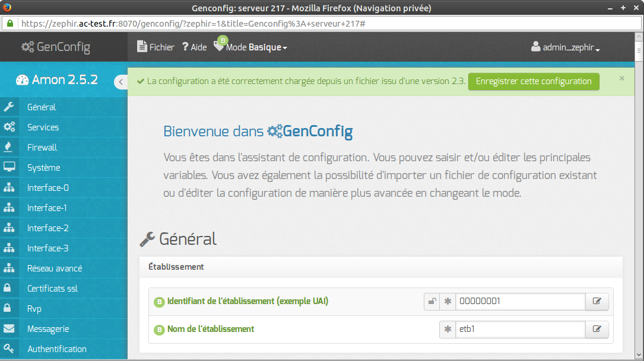
Task: Open Interface-0 section
Action: (x=64, y=187)
